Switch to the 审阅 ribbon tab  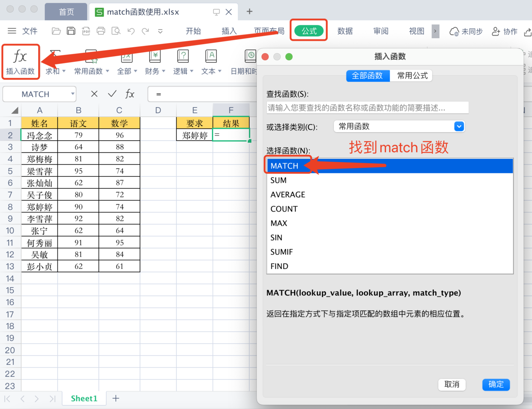(381, 31)
